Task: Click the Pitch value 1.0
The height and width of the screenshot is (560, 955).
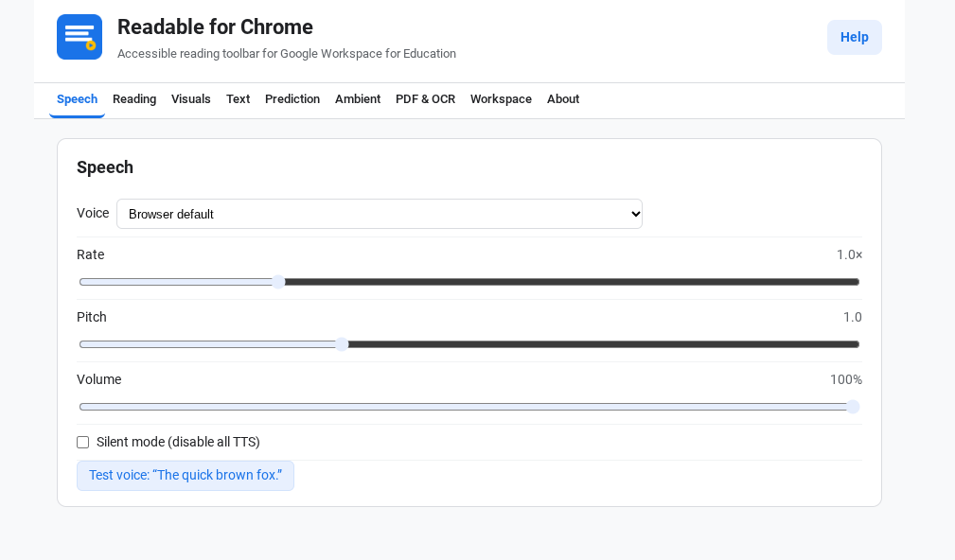Action: tap(852, 317)
